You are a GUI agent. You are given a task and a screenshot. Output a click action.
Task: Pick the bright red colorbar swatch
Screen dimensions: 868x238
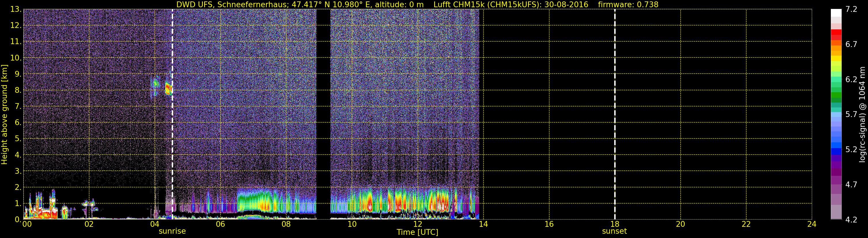[x=836, y=32]
